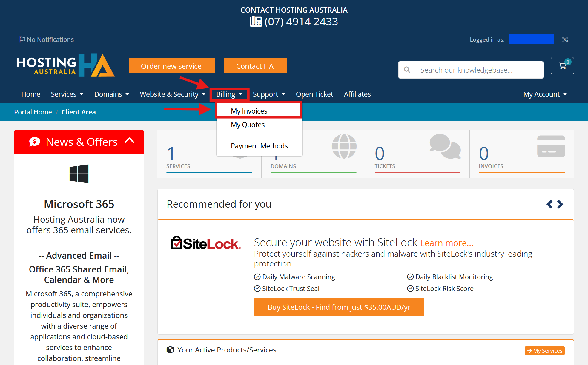The width and height of the screenshot is (588, 365).
Task: Expand the Support menu
Action: (269, 94)
